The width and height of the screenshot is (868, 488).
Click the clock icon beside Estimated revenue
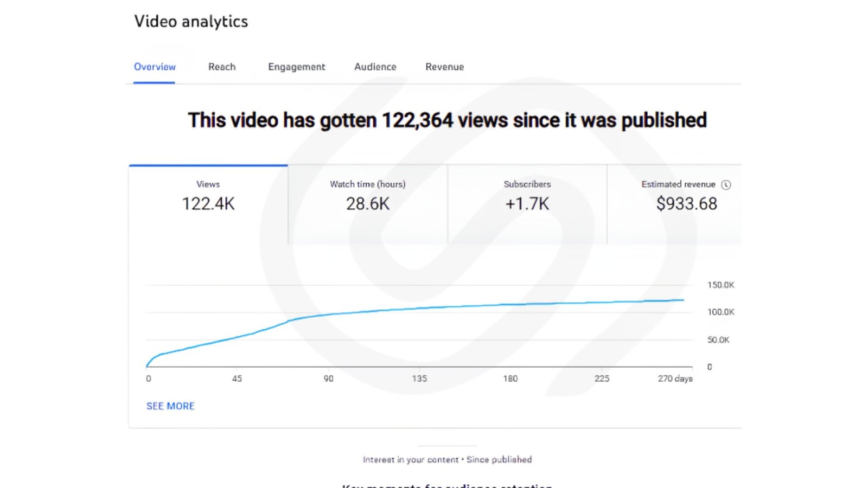click(726, 185)
